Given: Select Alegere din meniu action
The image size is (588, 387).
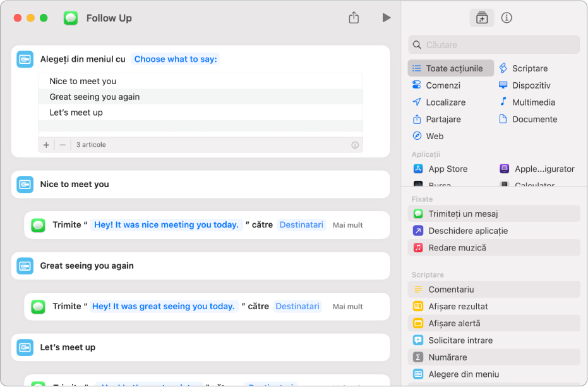Looking at the screenshot, I should [493, 374].
